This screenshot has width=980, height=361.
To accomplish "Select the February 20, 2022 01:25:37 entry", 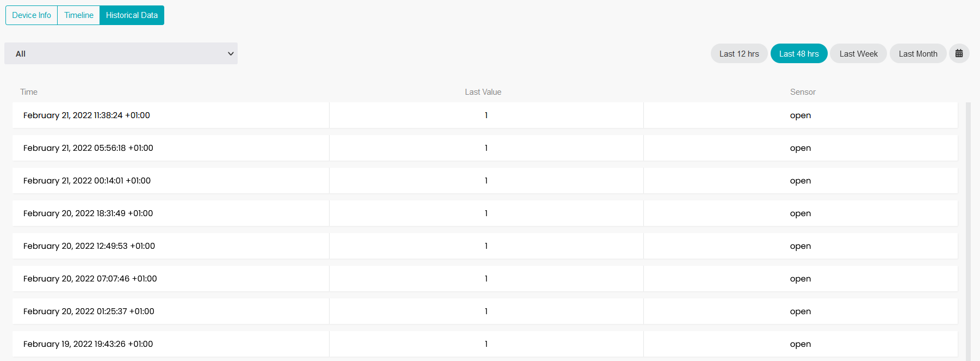I will tap(485, 311).
